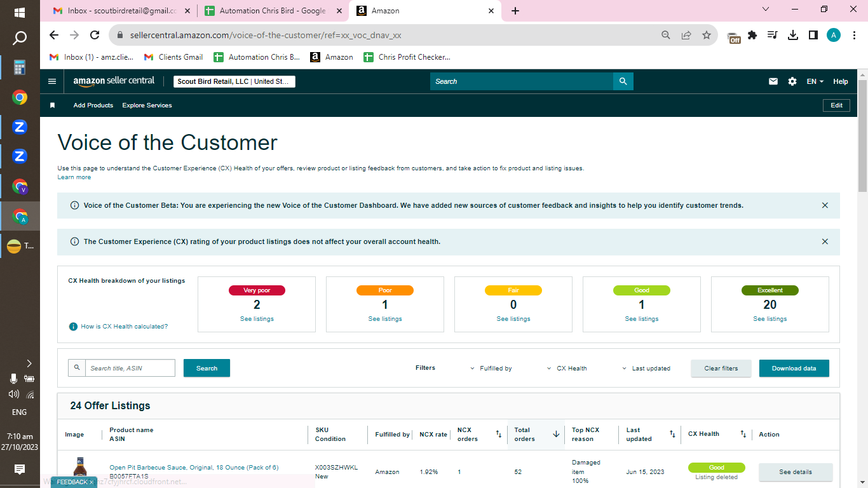Click the info icon beside How is CX Health calculated
Screen dimensions: 868x488
coord(73,327)
